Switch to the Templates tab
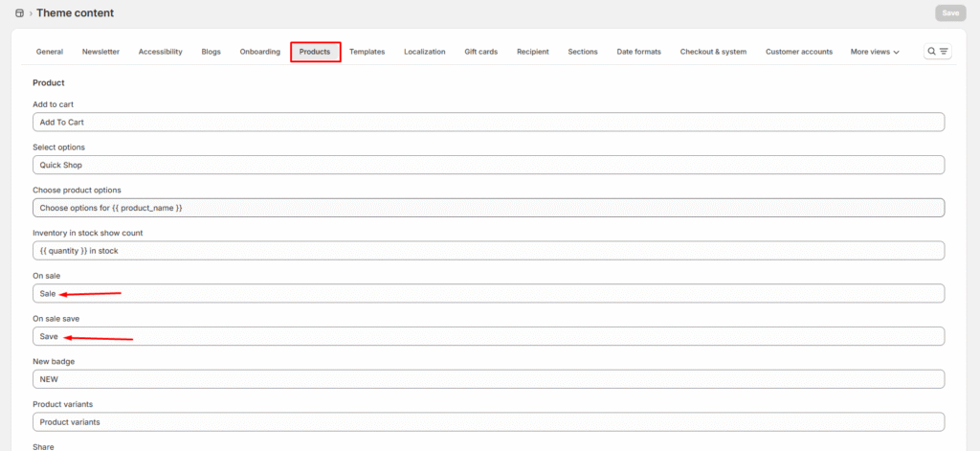The width and height of the screenshot is (980, 451). [367, 52]
